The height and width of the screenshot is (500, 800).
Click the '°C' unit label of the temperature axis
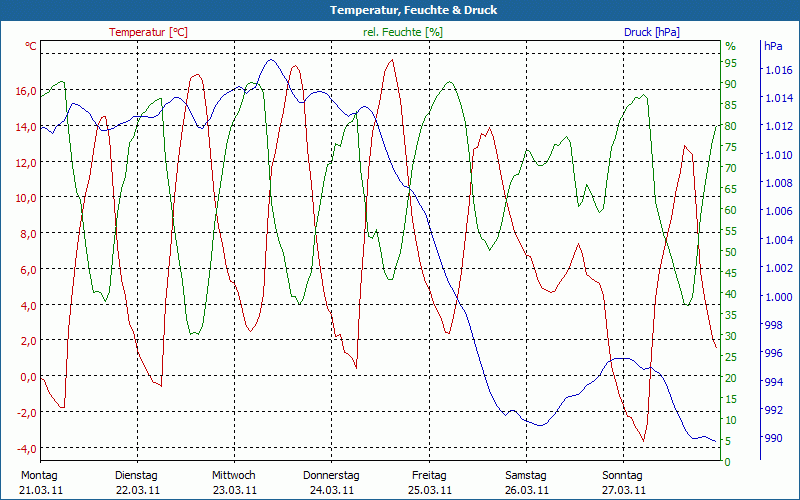pyautogui.click(x=31, y=46)
